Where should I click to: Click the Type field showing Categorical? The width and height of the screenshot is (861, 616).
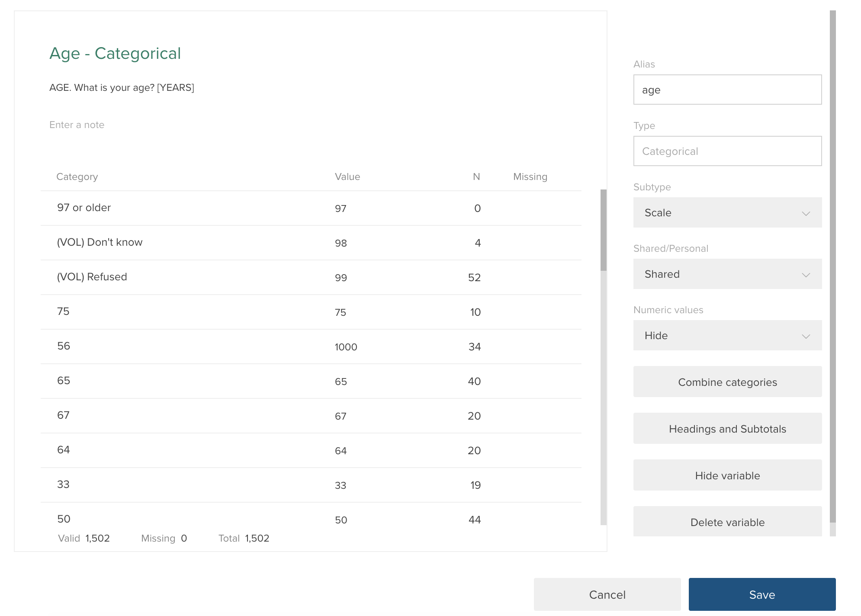click(x=727, y=151)
